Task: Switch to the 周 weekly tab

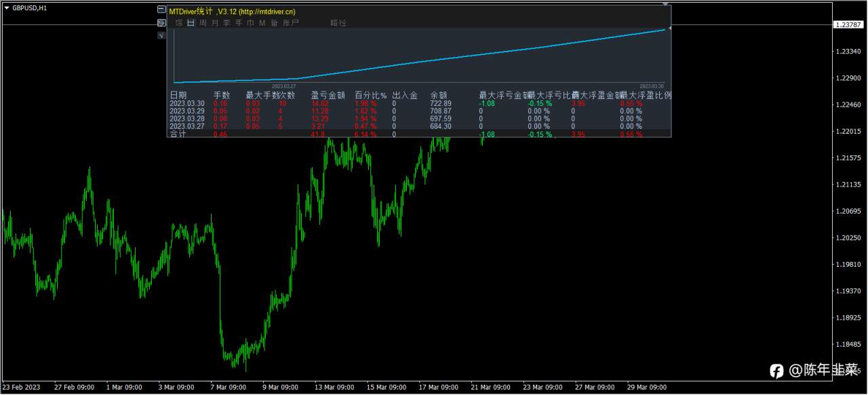Action: click(x=203, y=23)
